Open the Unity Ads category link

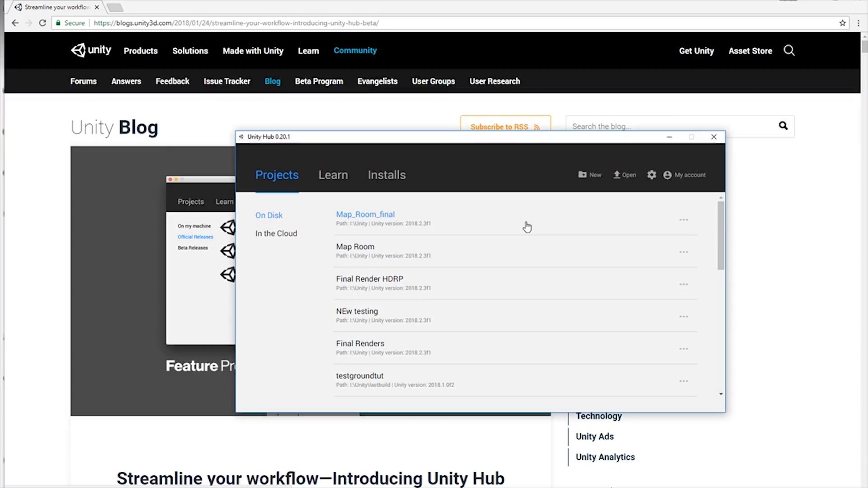tap(594, 436)
